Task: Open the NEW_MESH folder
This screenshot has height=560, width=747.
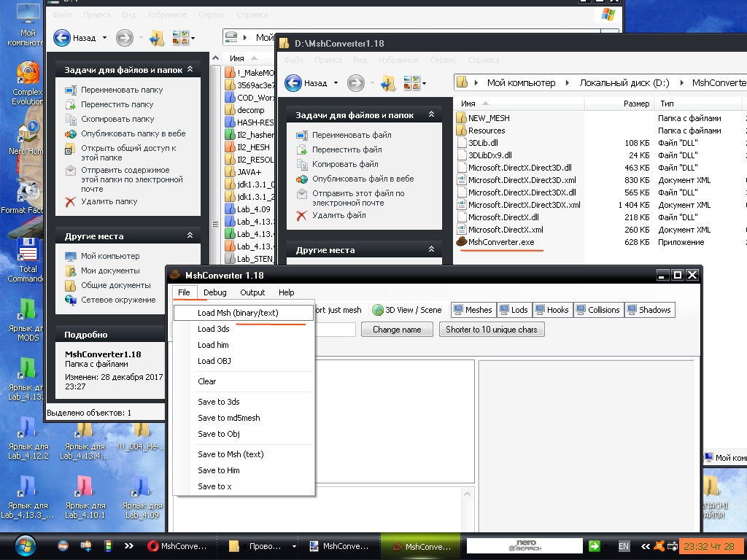Action: [x=488, y=118]
